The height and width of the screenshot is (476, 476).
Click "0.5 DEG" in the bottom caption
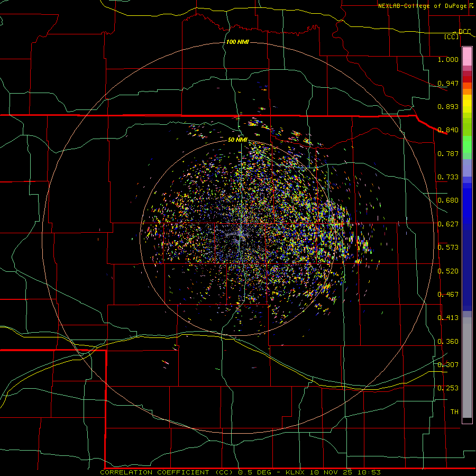254,472
